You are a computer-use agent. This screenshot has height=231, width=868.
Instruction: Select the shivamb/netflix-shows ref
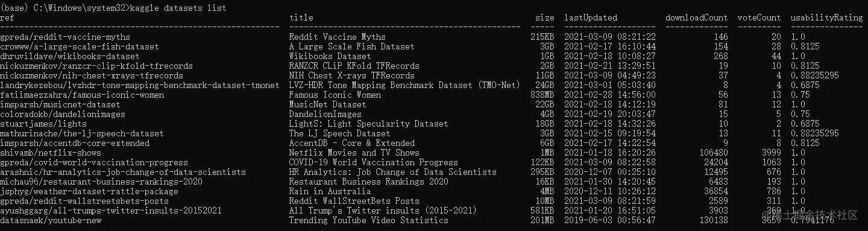51,153
